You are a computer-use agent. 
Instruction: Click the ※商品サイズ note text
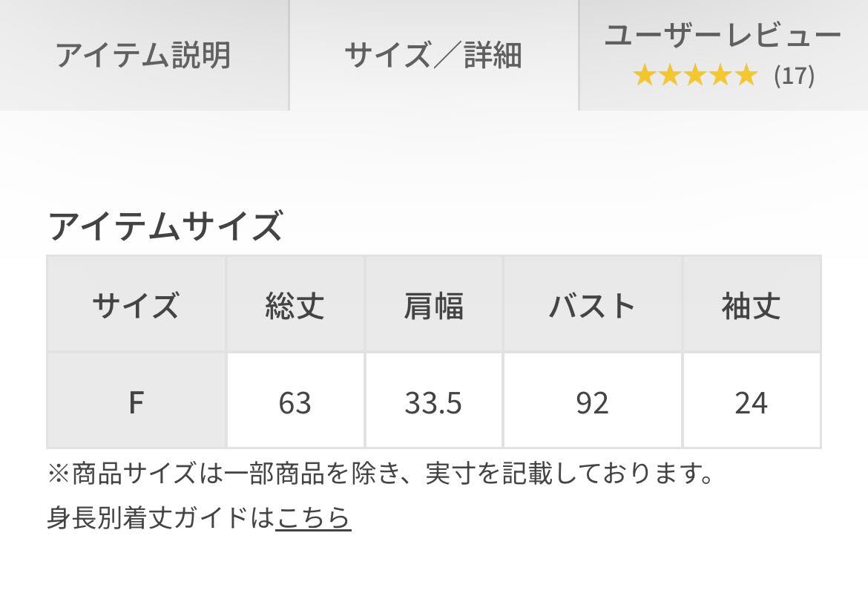[x=380, y=473]
